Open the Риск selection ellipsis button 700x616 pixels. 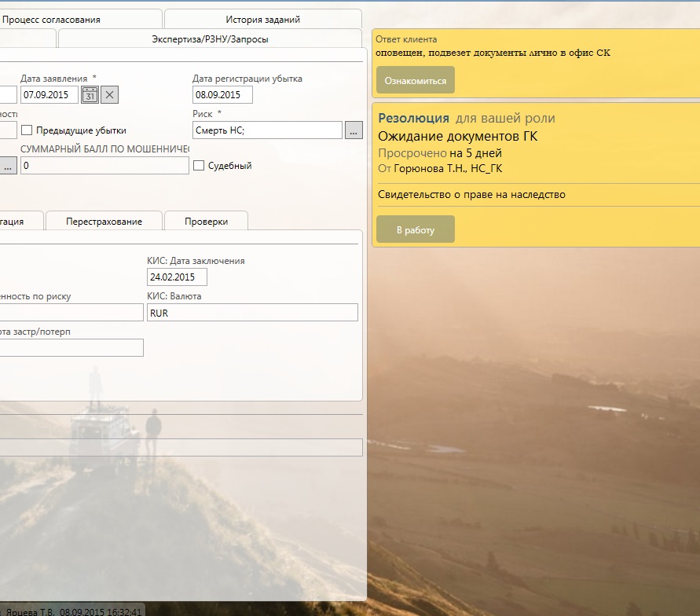[354, 130]
